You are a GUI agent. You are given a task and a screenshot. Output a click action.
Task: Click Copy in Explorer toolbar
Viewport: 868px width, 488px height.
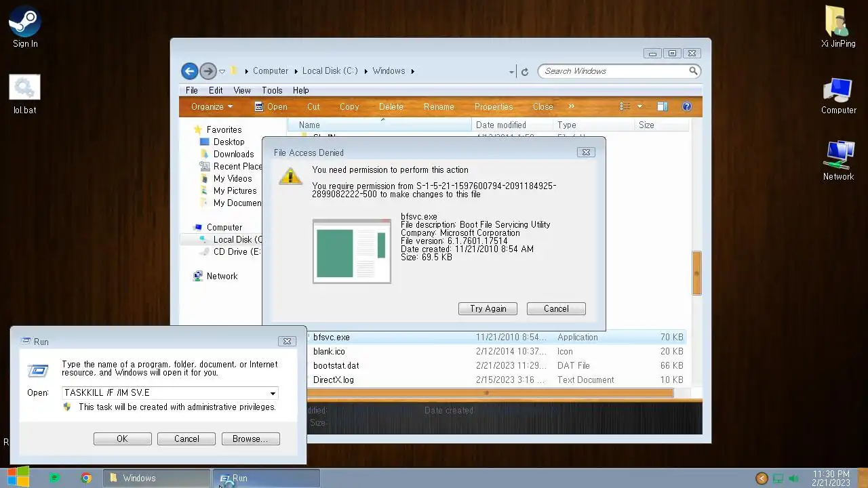349,106
